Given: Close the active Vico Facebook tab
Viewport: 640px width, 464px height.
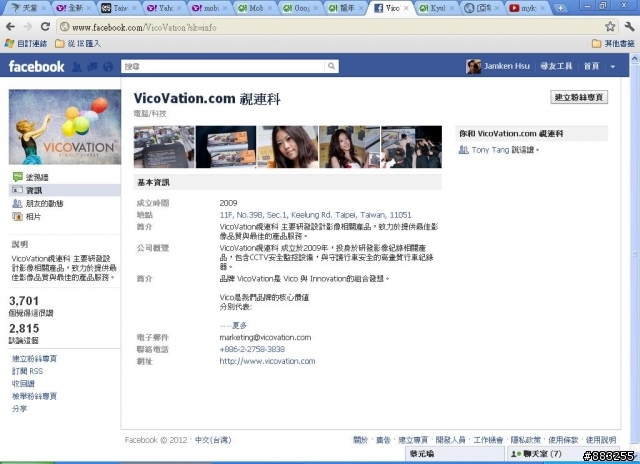Looking at the screenshot, I should (x=406, y=8).
